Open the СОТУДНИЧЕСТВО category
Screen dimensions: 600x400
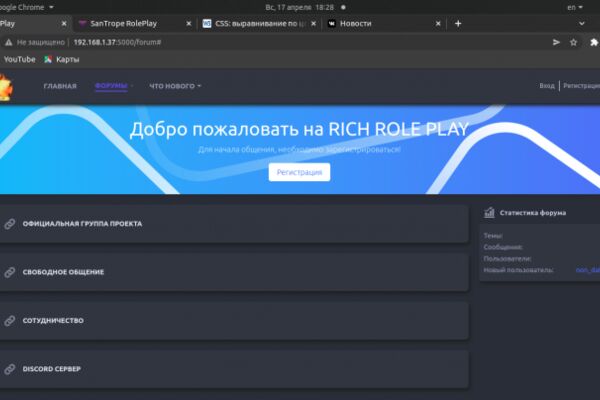coord(234,320)
